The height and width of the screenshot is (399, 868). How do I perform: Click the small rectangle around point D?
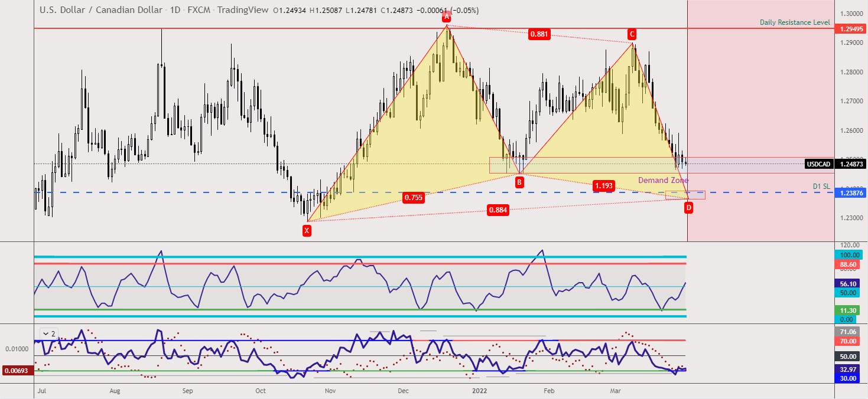pos(685,194)
